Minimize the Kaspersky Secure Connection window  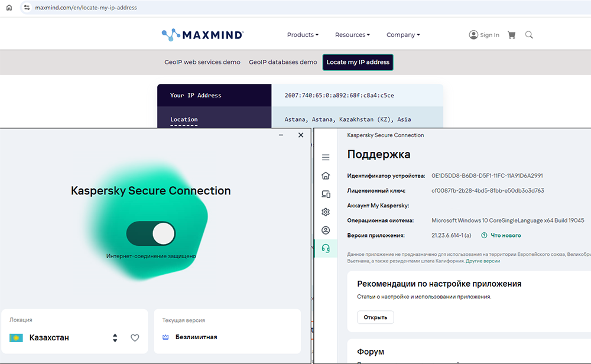pos(281,135)
